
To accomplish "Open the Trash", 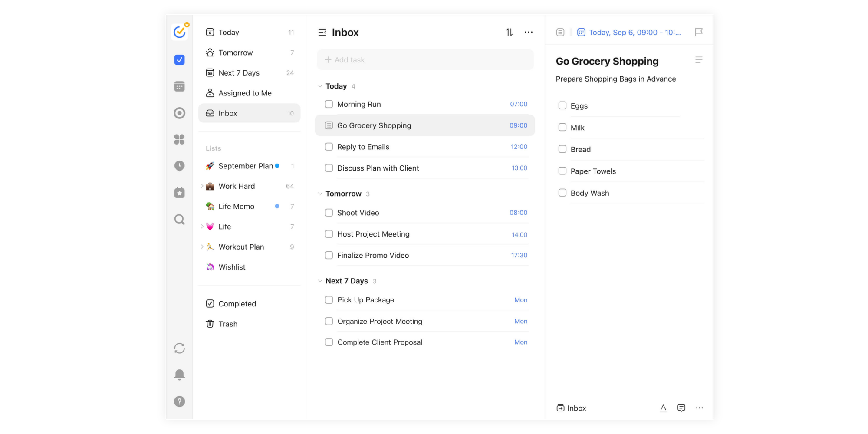I will tap(250, 324).
